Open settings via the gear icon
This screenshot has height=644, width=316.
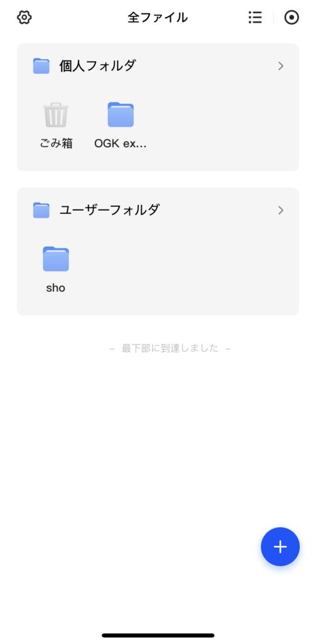pyautogui.click(x=25, y=17)
